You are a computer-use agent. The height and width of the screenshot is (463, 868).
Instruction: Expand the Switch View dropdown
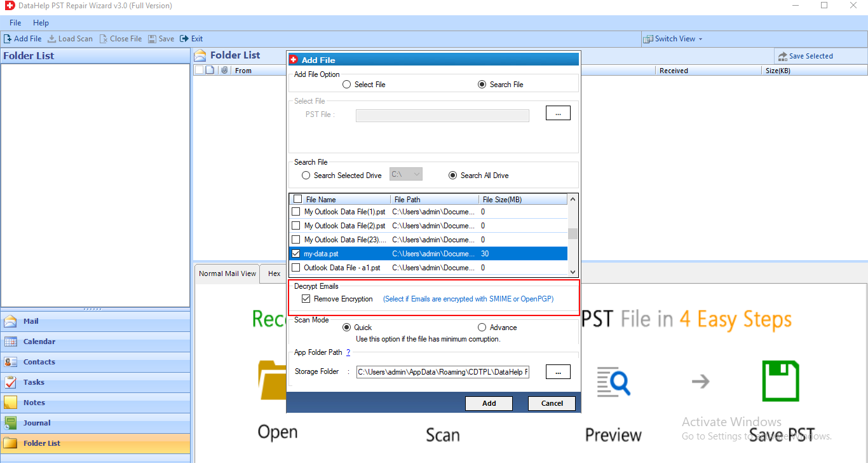coord(674,39)
